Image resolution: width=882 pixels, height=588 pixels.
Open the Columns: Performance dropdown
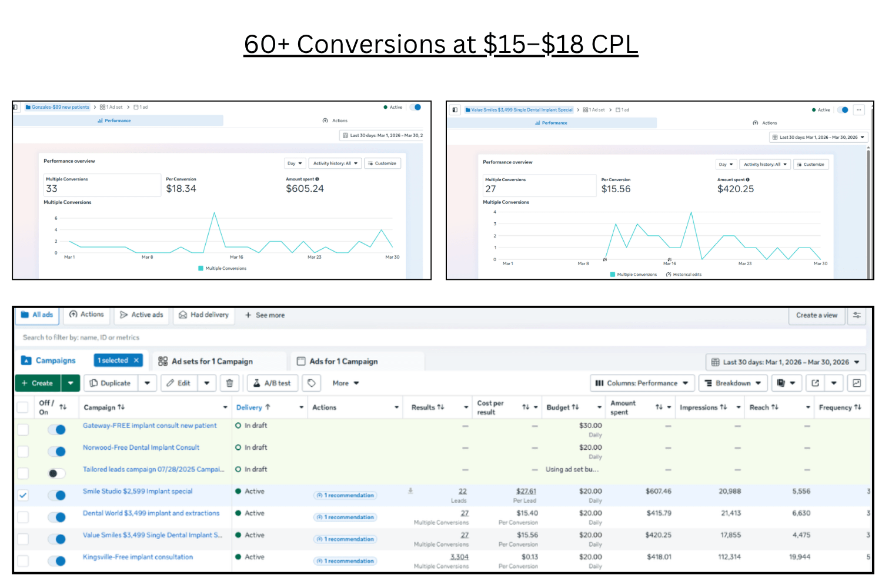click(x=642, y=383)
